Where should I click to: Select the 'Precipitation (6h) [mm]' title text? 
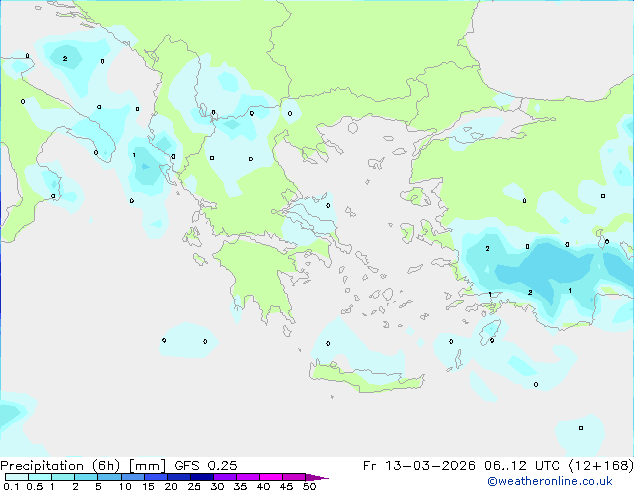tap(83, 466)
